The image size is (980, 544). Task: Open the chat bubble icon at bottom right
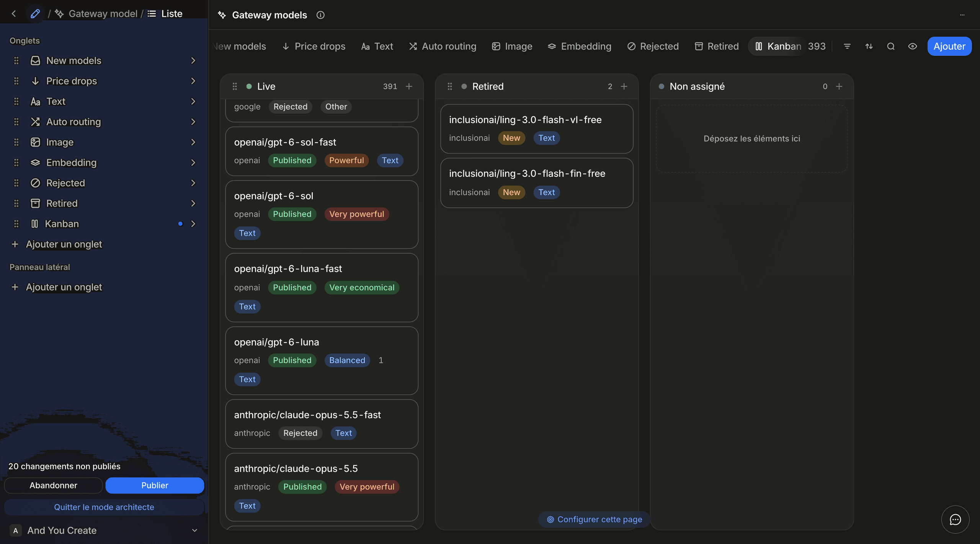pyautogui.click(x=955, y=520)
